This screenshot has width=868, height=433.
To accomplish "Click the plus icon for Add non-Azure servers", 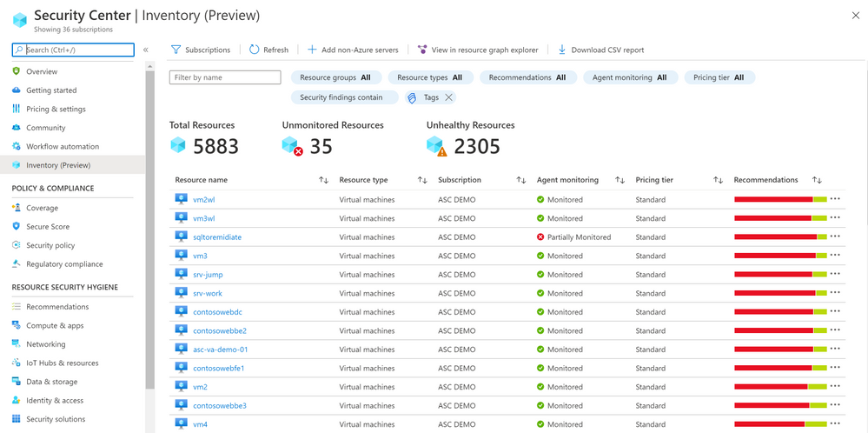I will click(x=312, y=50).
